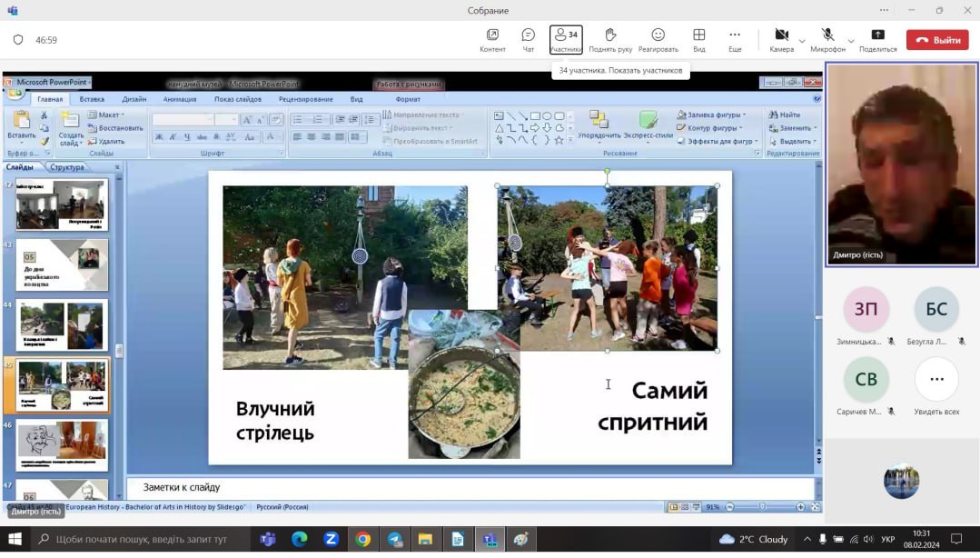
Task: Expand camera options arrow next to Камера
Action: pyautogui.click(x=802, y=41)
